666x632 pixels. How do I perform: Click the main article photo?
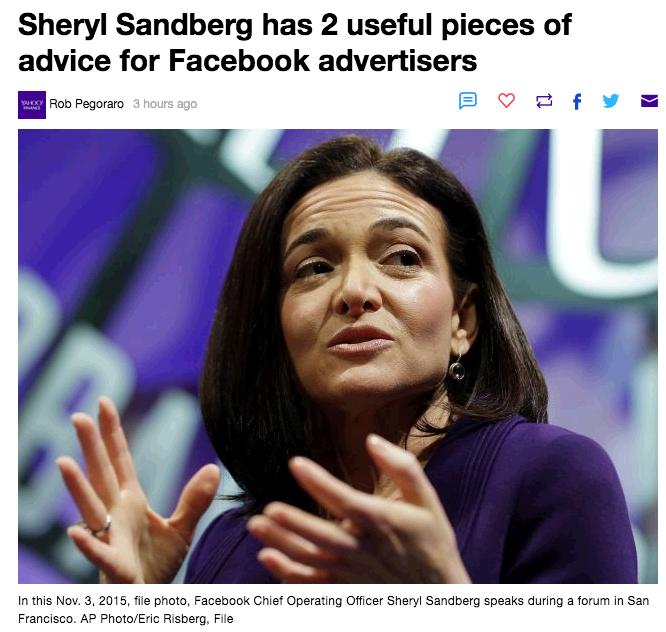(338, 356)
